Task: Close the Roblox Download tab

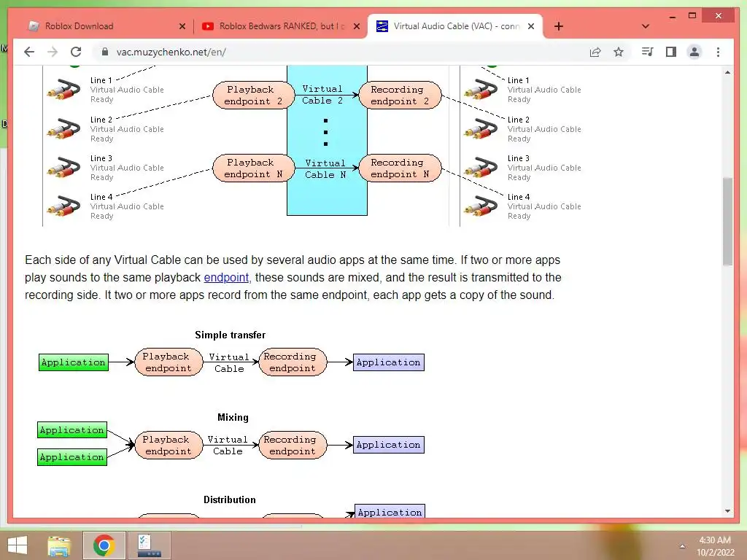Action: click(182, 26)
